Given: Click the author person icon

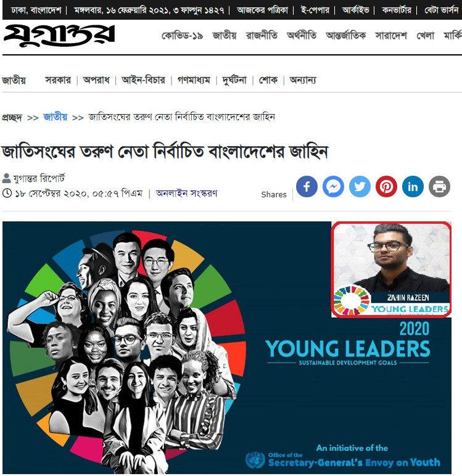Looking at the screenshot, I should click(6, 178).
